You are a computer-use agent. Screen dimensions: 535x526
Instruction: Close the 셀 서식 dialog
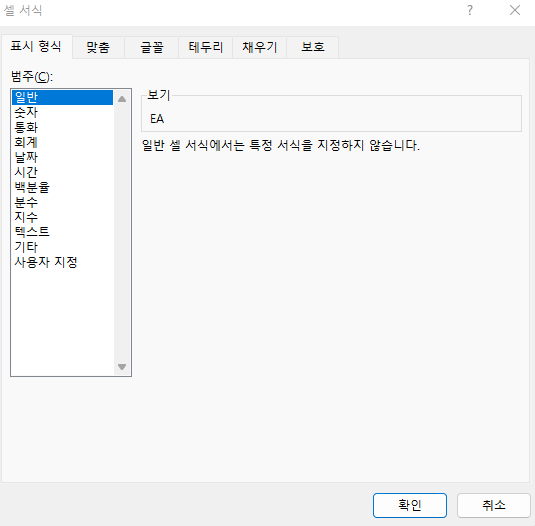click(515, 10)
